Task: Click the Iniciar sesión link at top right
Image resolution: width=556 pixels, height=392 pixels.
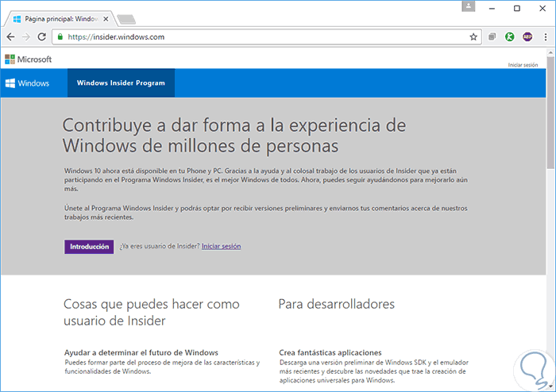Action: click(x=523, y=65)
